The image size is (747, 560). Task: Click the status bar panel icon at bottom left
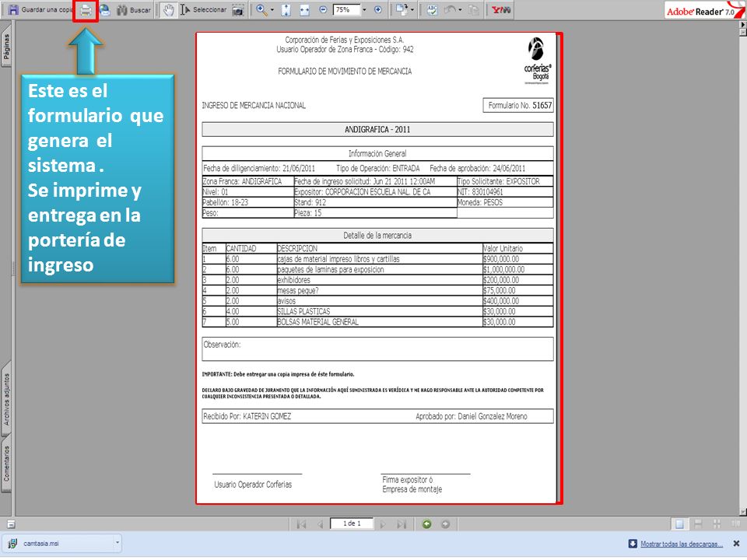pyautogui.click(x=11, y=524)
